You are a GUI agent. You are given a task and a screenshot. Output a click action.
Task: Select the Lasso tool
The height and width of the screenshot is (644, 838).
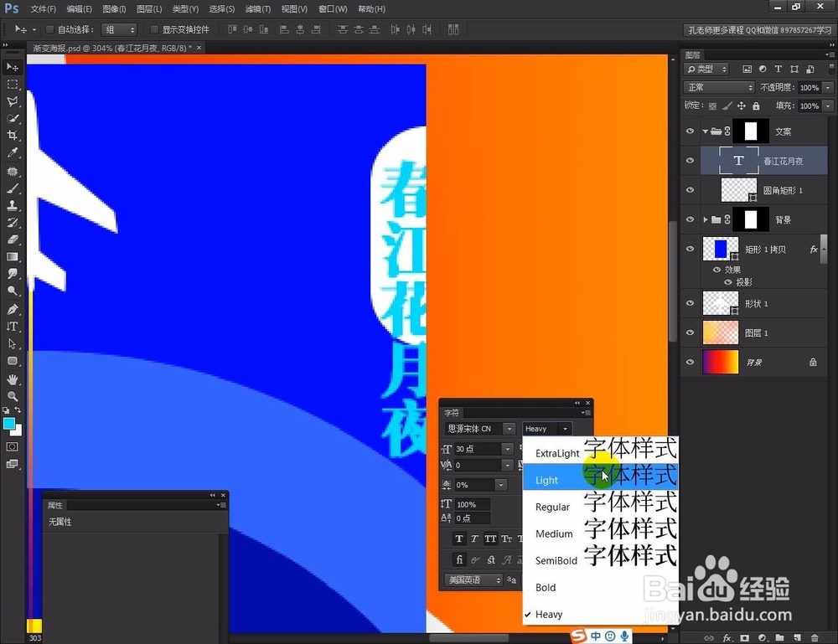click(12, 100)
